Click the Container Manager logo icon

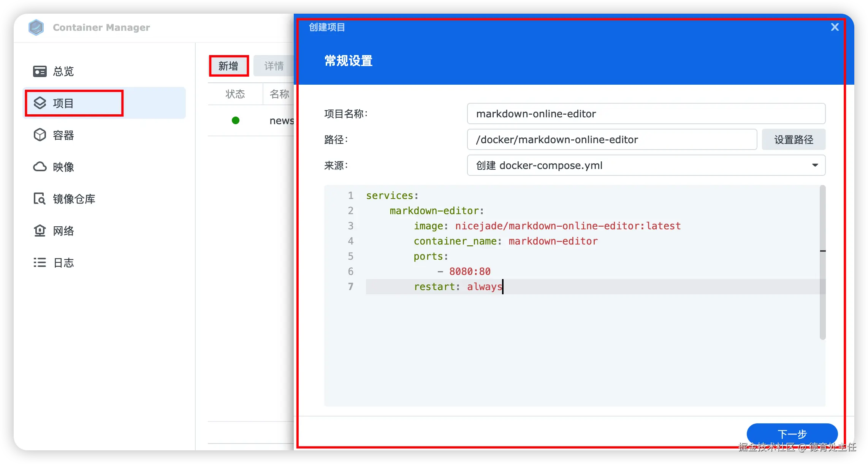point(36,27)
